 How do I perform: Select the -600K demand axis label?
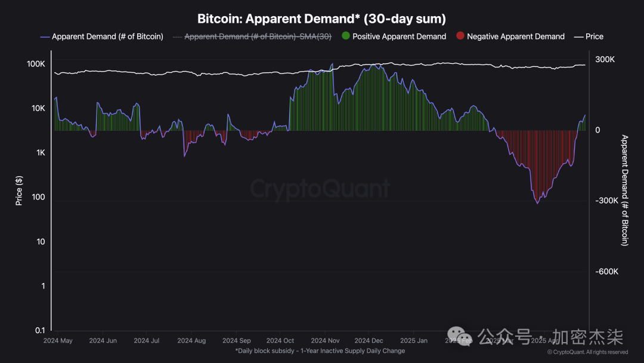click(606, 272)
